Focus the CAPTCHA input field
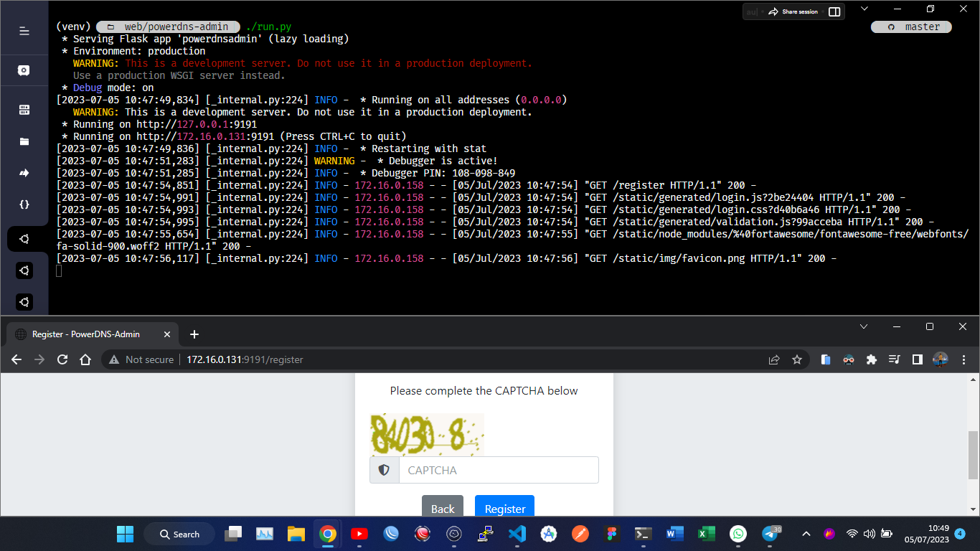980x551 pixels. (498, 470)
